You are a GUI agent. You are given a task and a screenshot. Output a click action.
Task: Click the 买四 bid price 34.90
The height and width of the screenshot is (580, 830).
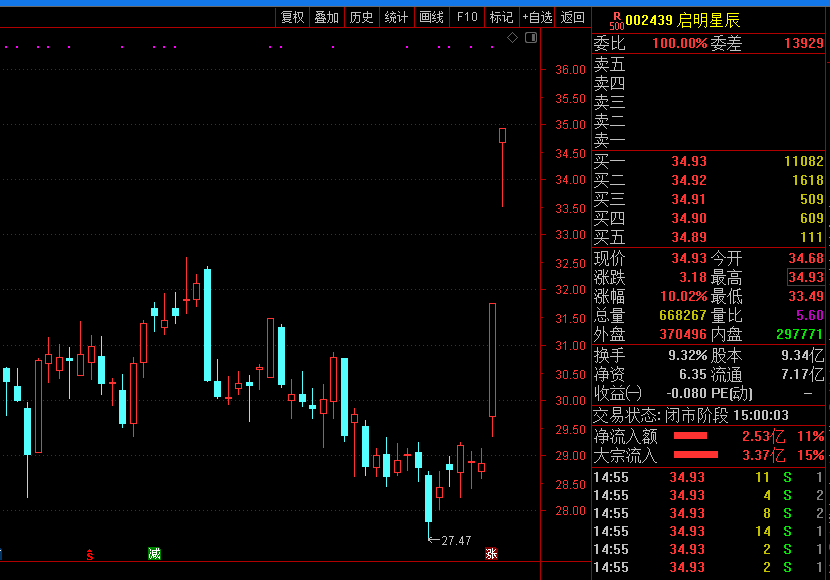pyautogui.click(x=689, y=219)
